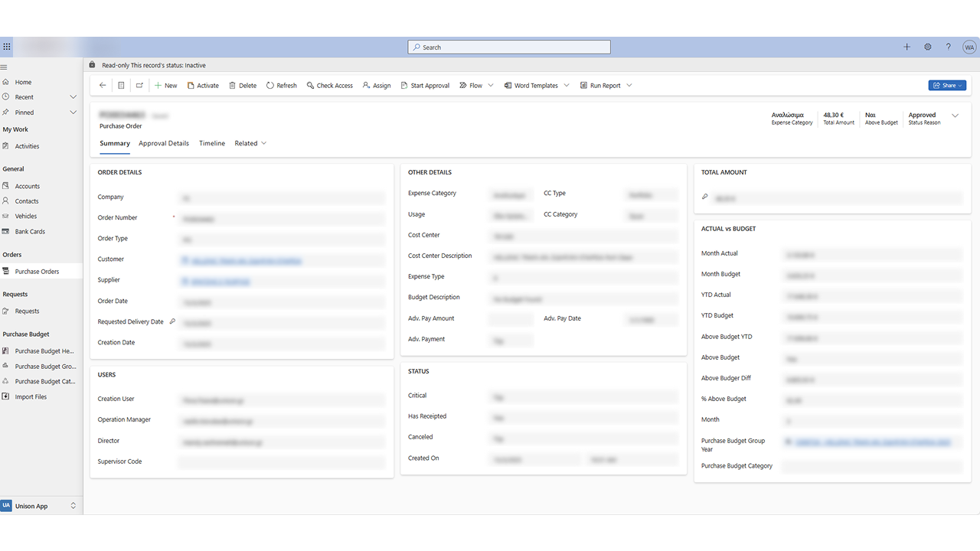Click Start Approval

click(x=425, y=86)
